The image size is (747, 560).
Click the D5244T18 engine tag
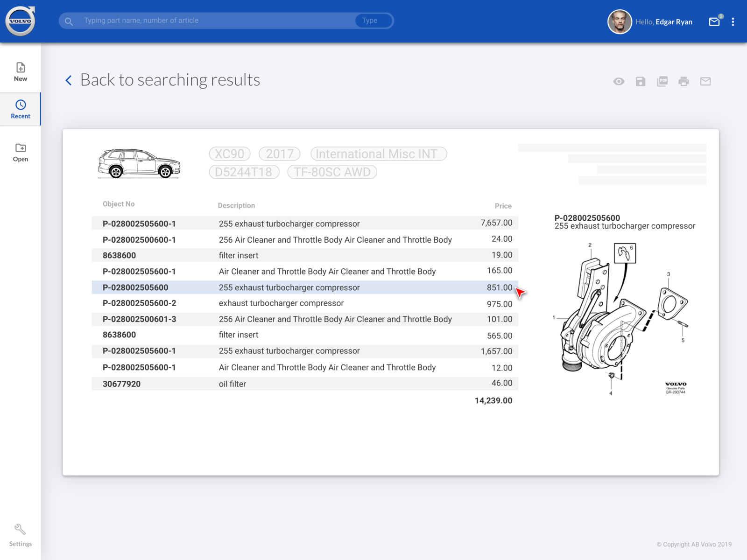pos(244,172)
